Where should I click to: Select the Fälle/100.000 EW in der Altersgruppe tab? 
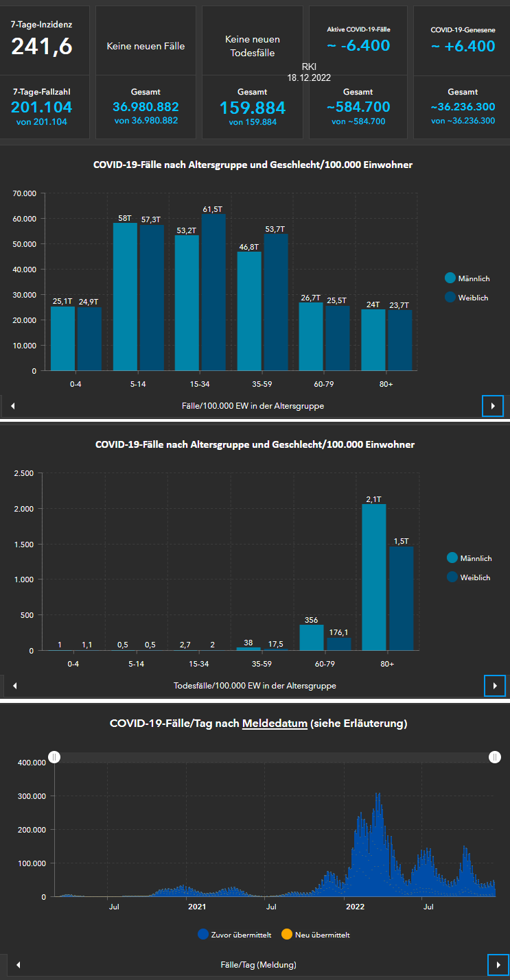[x=253, y=406]
